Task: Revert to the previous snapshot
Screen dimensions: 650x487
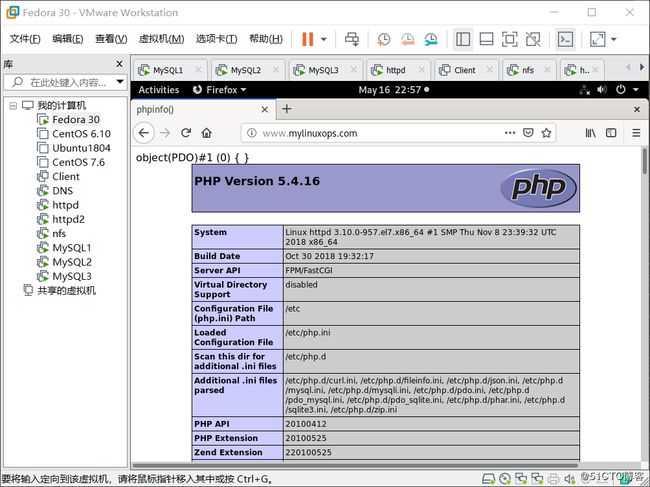Action: 407,39
